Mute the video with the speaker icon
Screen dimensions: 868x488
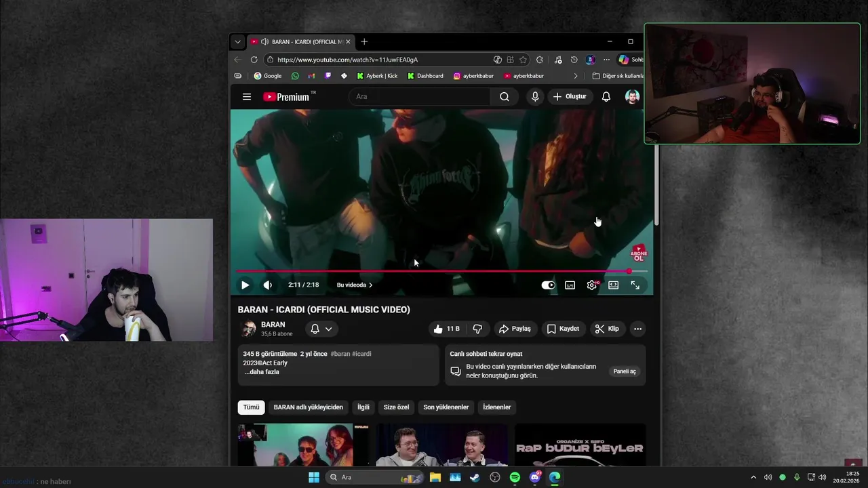pos(268,285)
